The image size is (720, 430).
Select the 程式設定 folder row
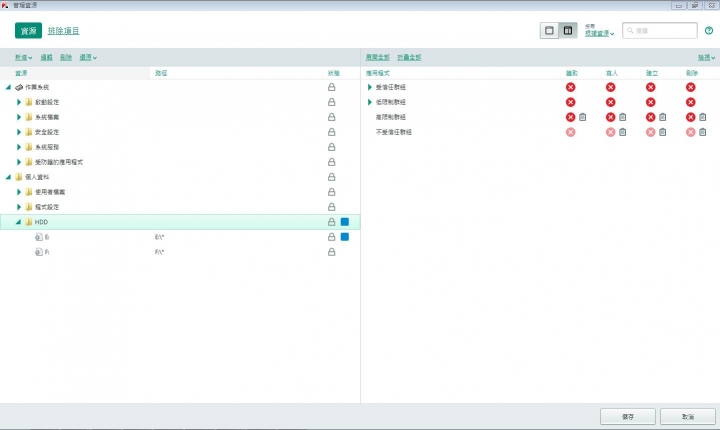click(x=180, y=207)
